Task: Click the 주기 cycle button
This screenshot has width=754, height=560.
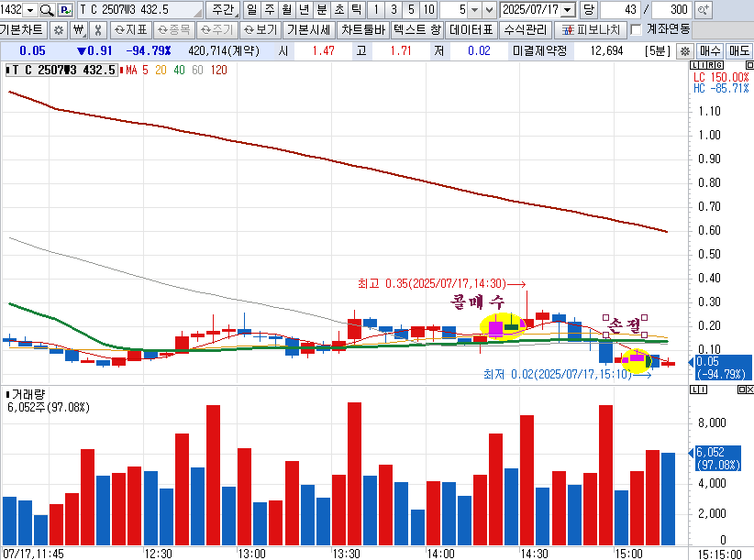Action: pos(217,30)
